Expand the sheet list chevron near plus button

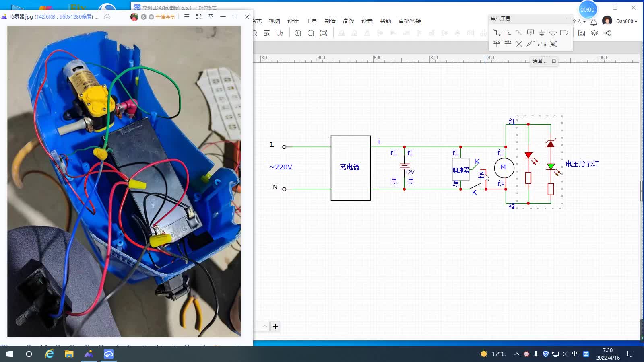[265, 326]
